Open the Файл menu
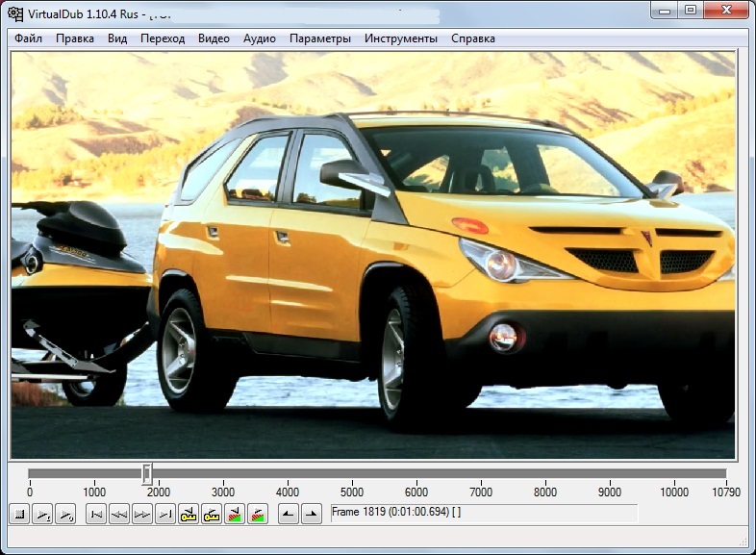 (x=28, y=38)
